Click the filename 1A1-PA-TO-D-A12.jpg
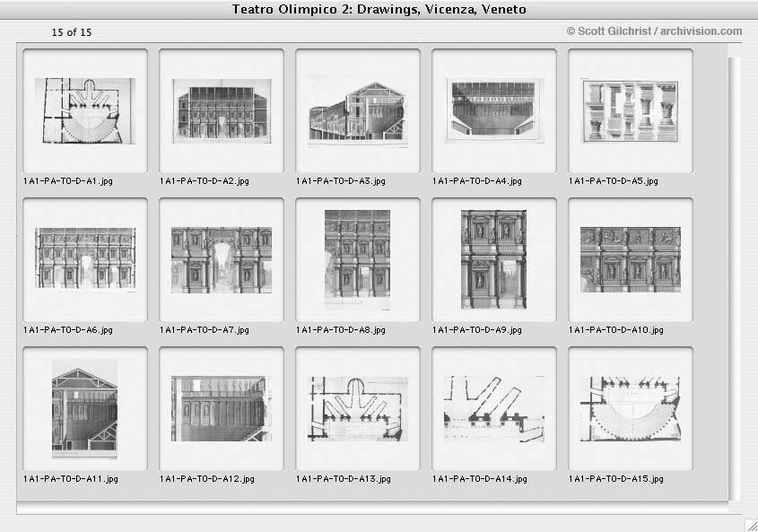 (207, 479)
